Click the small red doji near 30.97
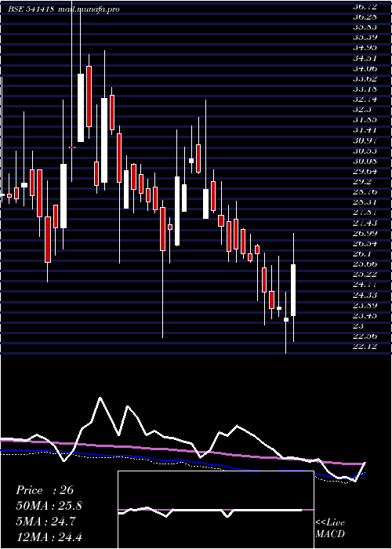 [72, 147]
